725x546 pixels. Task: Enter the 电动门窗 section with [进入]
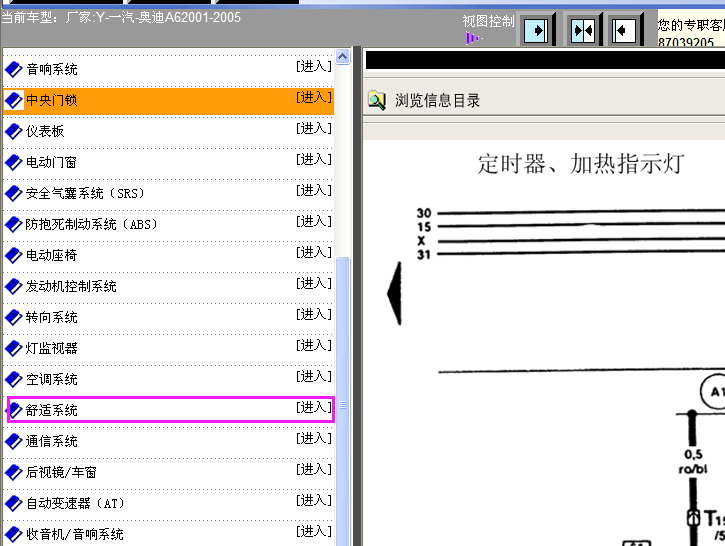point(314,160)
